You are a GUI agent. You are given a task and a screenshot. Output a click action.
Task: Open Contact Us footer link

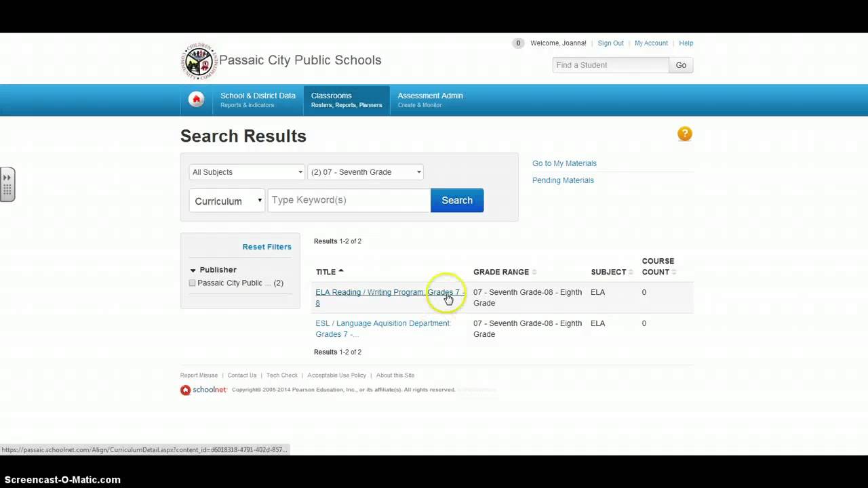tap(242, 375)
